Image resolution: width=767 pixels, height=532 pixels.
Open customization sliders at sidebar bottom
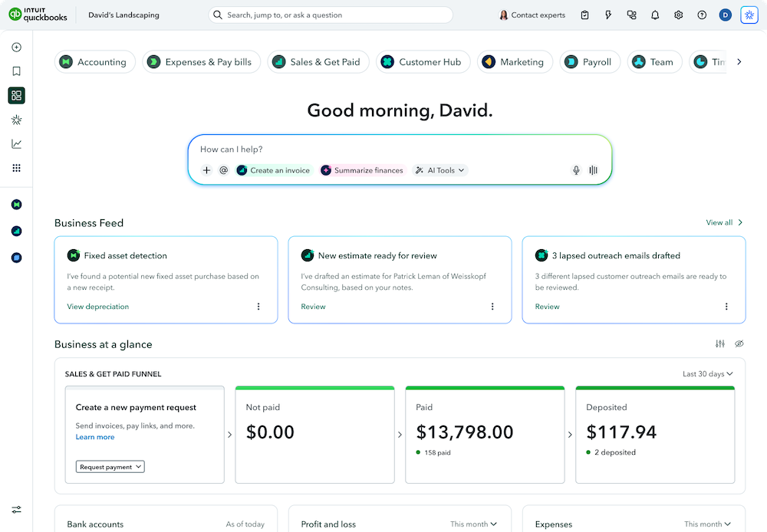[16, 509]
